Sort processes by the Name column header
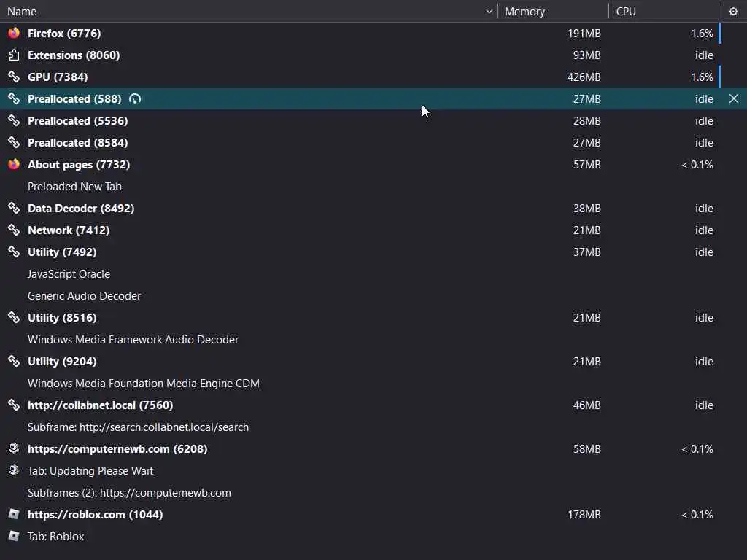 pyautogui.click(x=248, y=11)
